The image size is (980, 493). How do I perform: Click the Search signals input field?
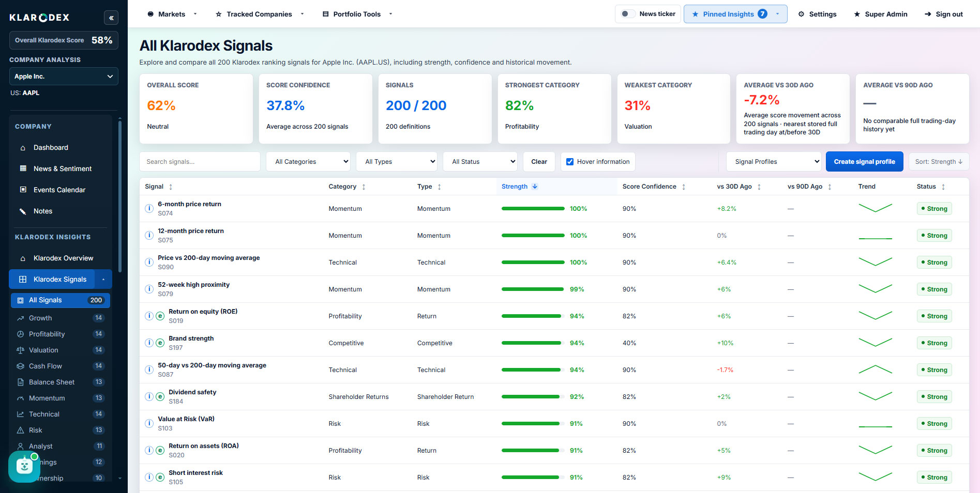(x=200, y=162)
